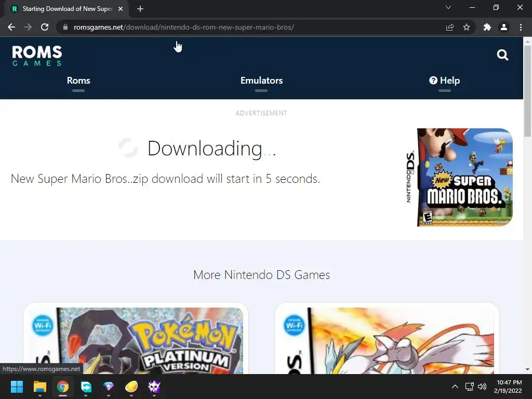532x399 pixels.
Task: Click the browser forward arrow
Action: pos(28,27)
